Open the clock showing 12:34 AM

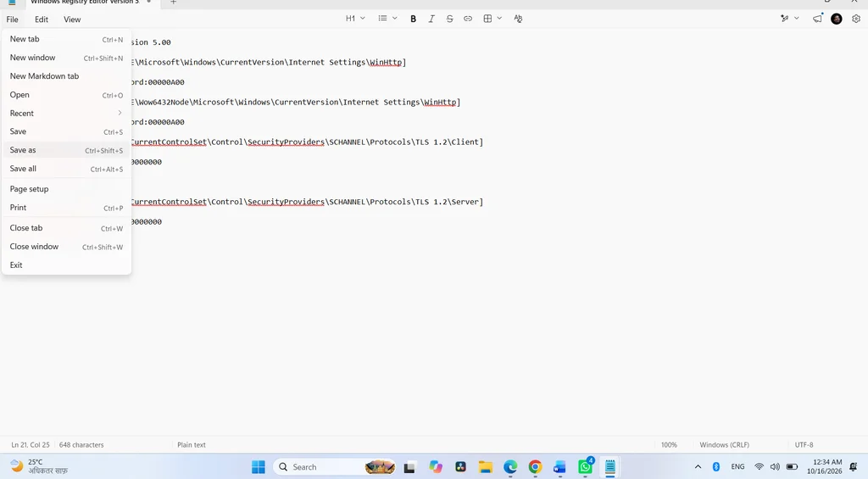[x=824, y=466]
